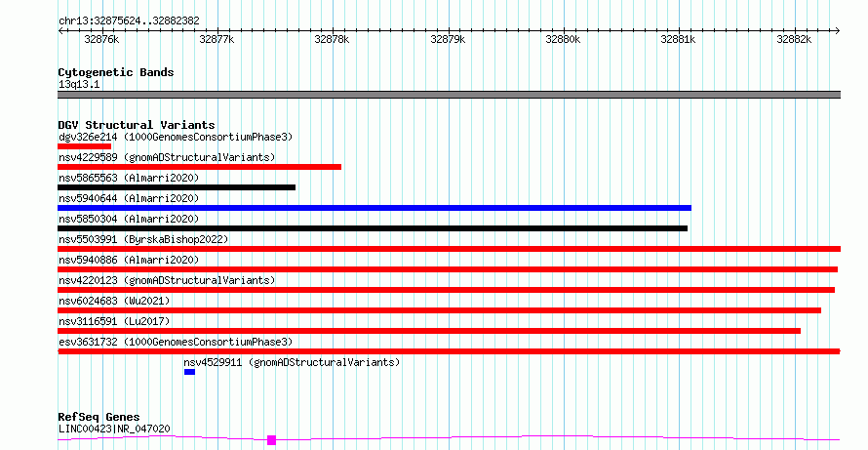
Task: Click the nsv6024683 Wu2021 red bar
Action: [x=439, y=310]
